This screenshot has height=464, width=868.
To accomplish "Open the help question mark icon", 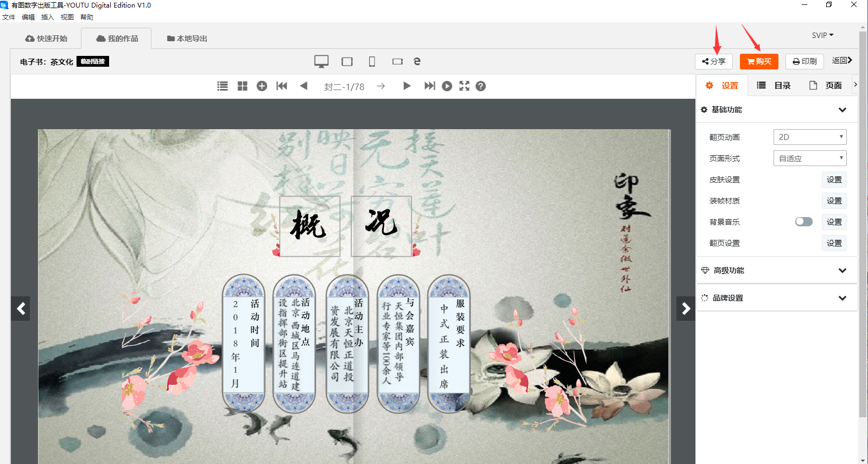I will coord(480,86).
